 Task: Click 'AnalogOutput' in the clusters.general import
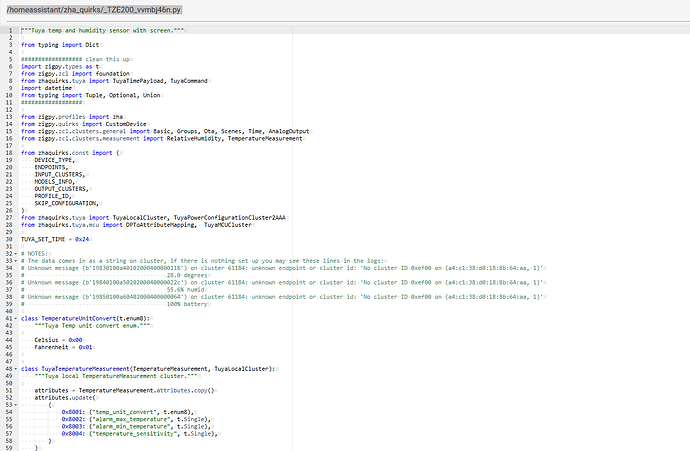click(x=289, y=131)
